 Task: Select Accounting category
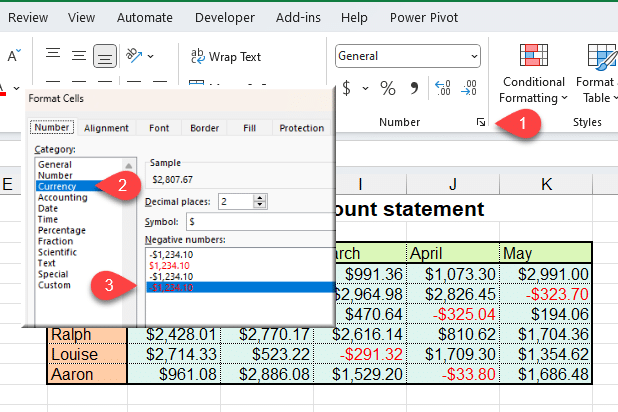click(x=63, y=197)
